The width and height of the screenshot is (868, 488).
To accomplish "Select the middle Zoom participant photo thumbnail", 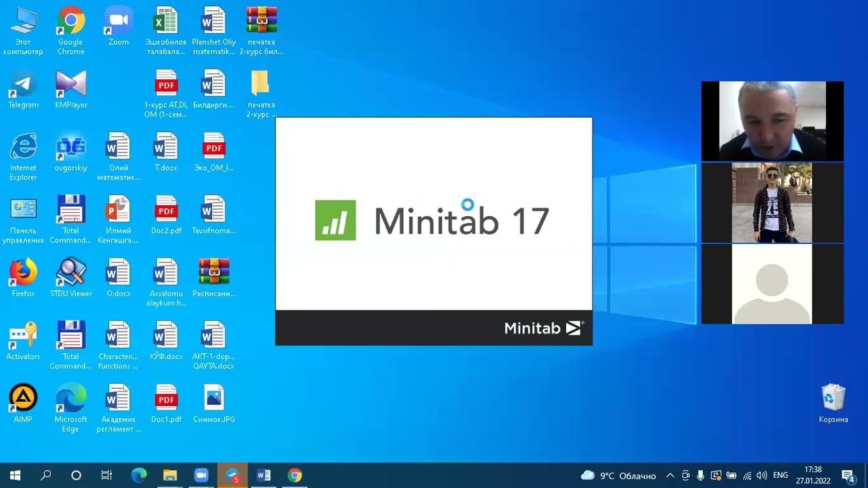I will tap(772, 203).
